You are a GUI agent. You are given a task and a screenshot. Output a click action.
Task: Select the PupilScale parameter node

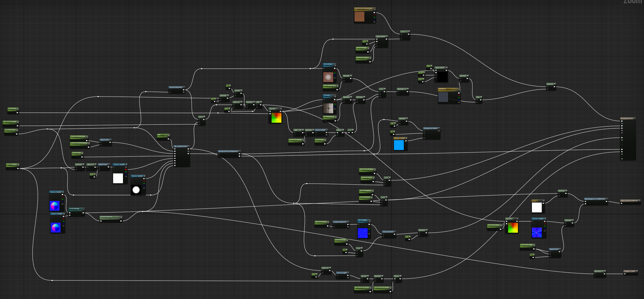12,109
